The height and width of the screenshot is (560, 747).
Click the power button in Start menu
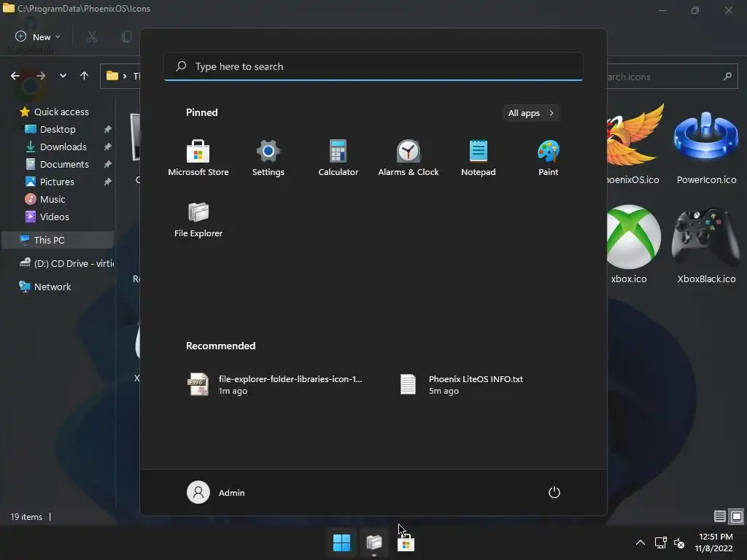click(x=554, y=492)
